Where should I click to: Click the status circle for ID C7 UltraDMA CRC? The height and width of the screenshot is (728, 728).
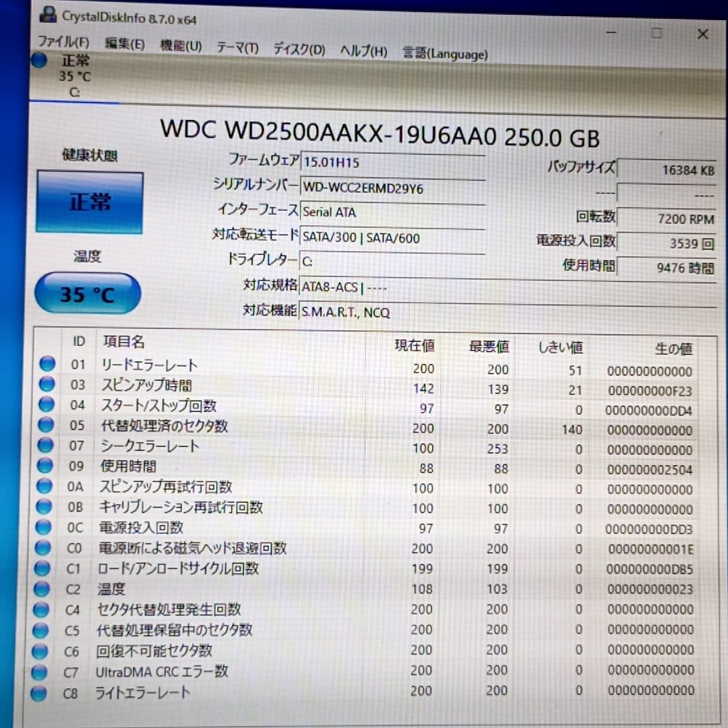pyautogui.click(x=40, y=672)
